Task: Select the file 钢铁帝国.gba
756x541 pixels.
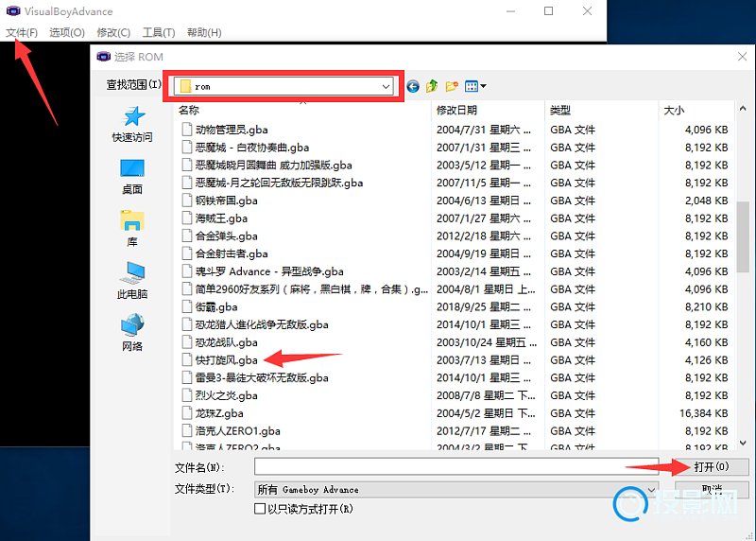Action: click(x=226, y=201)
